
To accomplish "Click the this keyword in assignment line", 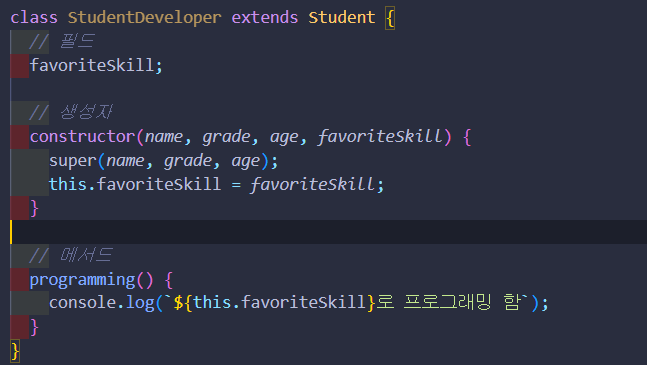I will [68, 184].
